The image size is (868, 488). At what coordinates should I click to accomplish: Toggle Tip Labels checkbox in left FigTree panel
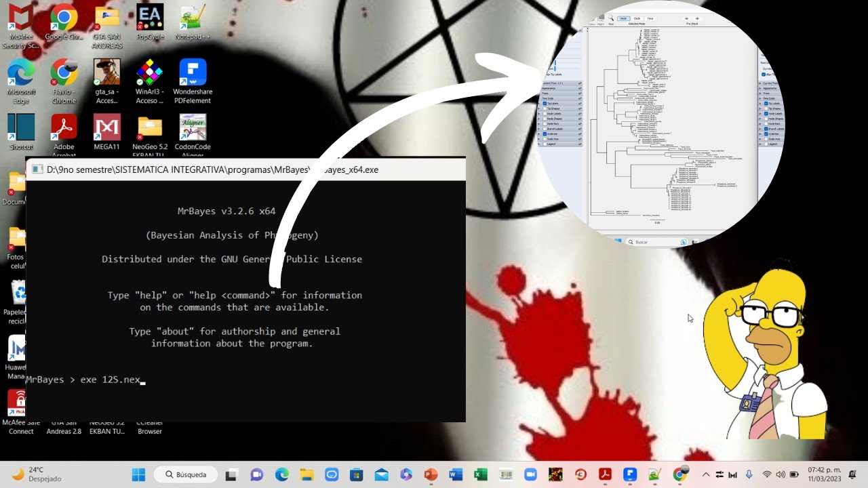[x=545, y=103]
